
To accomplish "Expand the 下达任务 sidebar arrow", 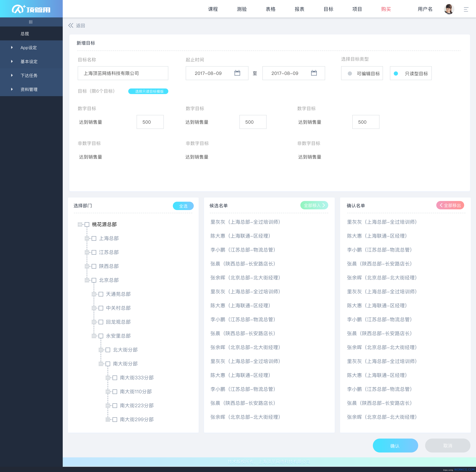I will click(12, 75).
